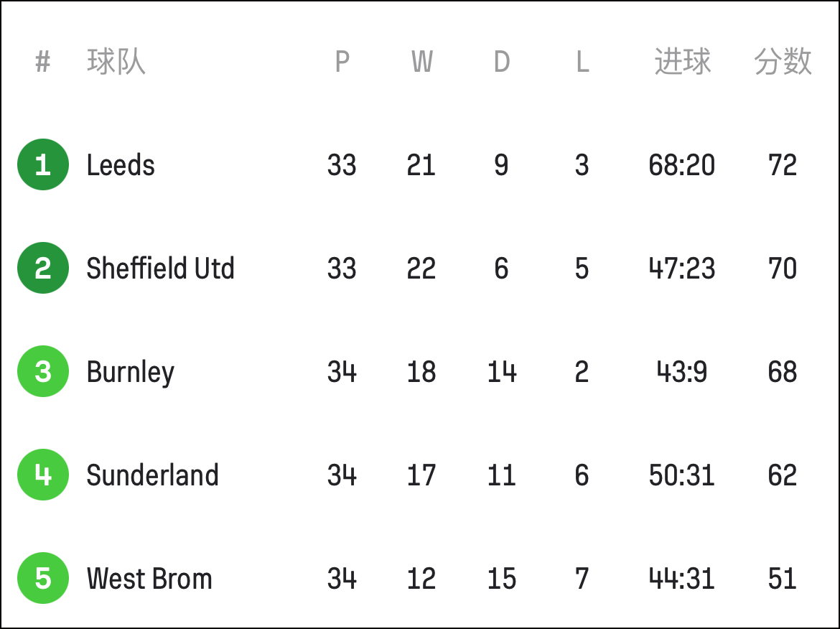Viewport: 840px width, 629px height.
Task: Click the D column header
Action: pyautogui.click(x=501, y=62)
